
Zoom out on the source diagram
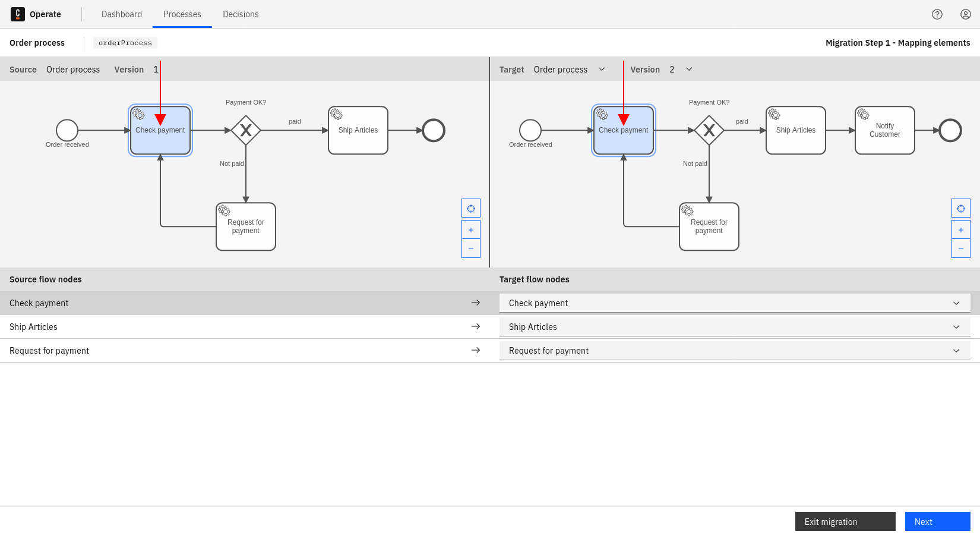pyautogui.click(x=471, y=248)
